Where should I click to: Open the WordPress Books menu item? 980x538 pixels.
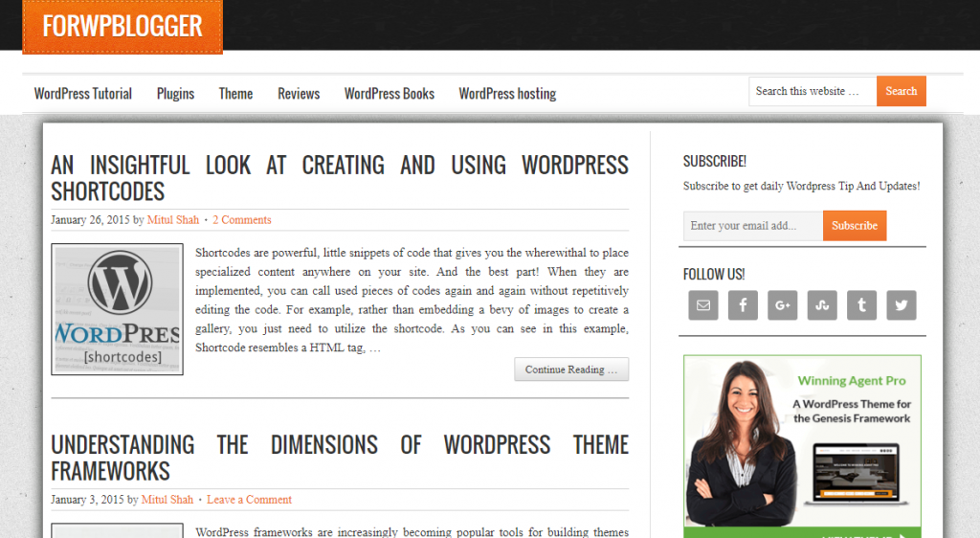click(x=390, y=94)
